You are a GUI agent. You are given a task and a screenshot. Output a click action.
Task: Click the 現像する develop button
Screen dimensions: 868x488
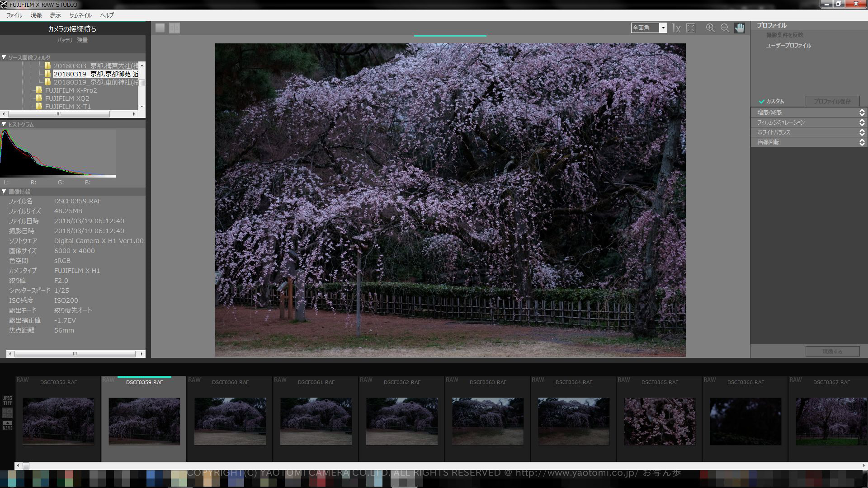(832, 352)
